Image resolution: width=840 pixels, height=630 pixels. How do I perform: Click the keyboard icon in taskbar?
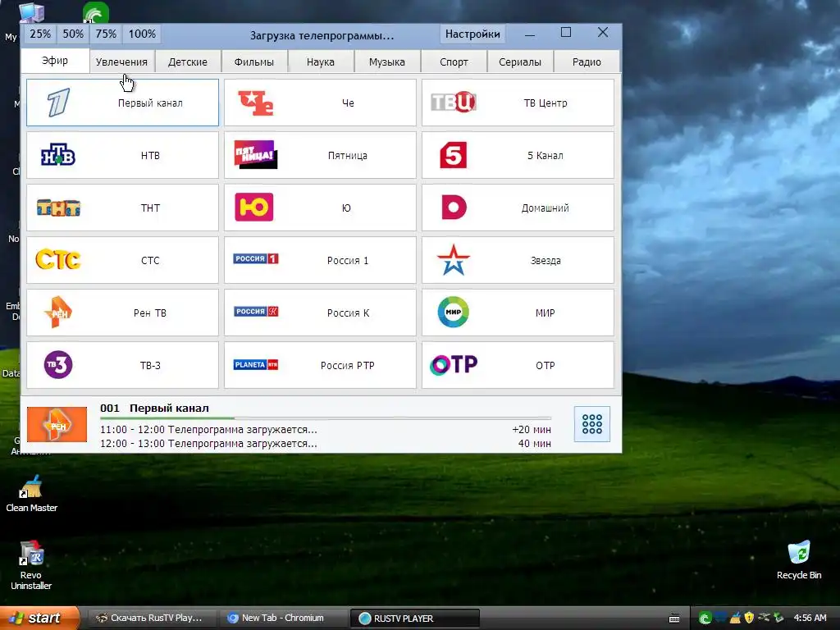pyautogui.click(x=674, y=619)
